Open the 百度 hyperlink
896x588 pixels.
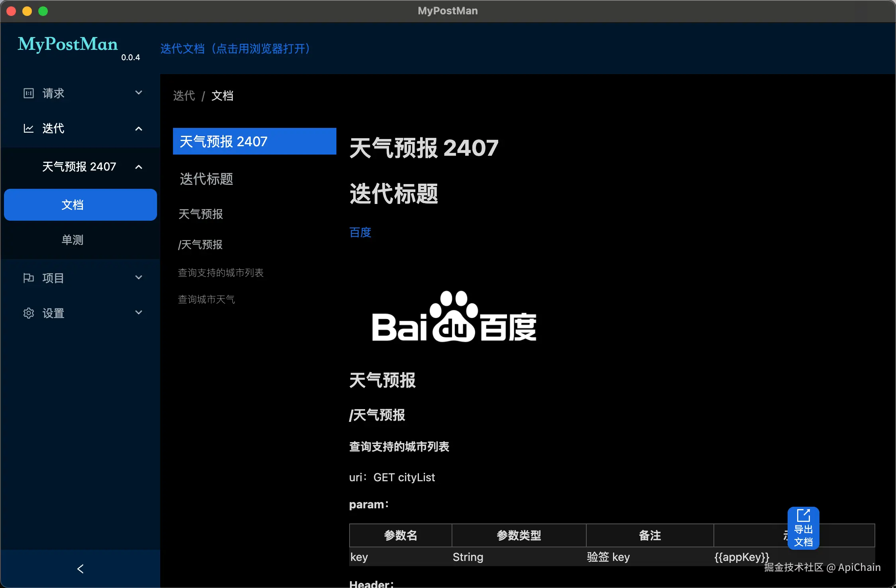[360, 232]
